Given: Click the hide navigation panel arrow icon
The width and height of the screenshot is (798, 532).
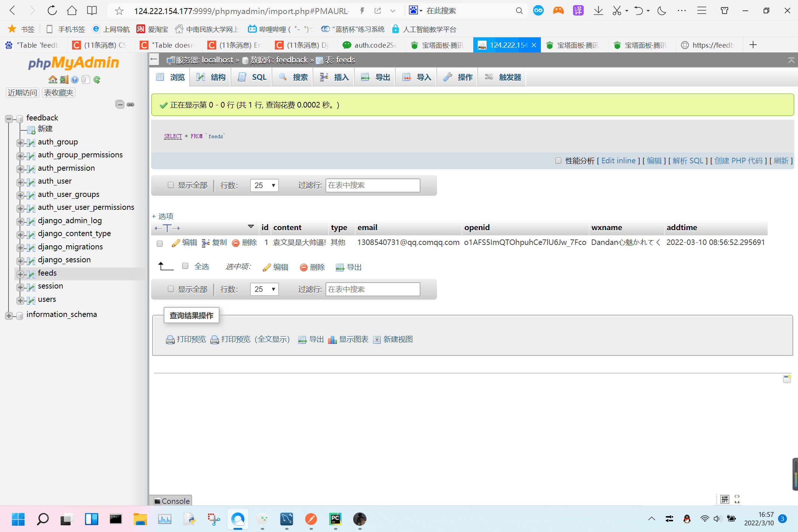Looking at the screenshot, I should point(154,59).
